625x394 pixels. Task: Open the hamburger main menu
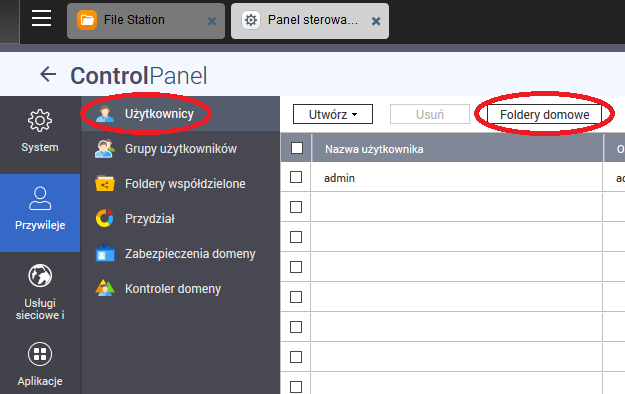(41, 18)
